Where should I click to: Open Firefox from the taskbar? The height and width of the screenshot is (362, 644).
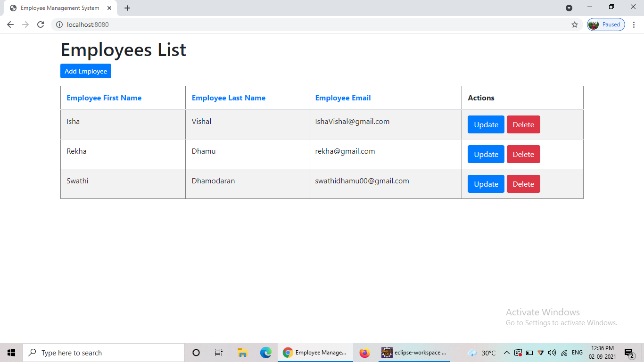coord(364,353)
